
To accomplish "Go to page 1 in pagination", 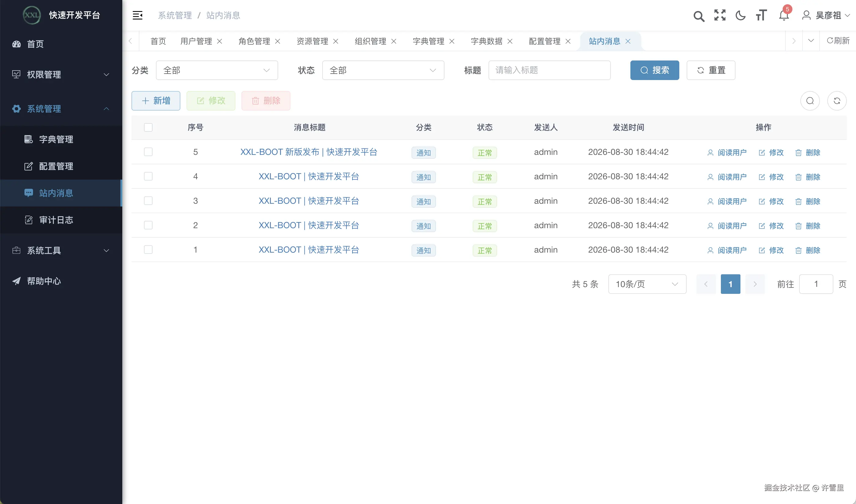I will (730, 284).
